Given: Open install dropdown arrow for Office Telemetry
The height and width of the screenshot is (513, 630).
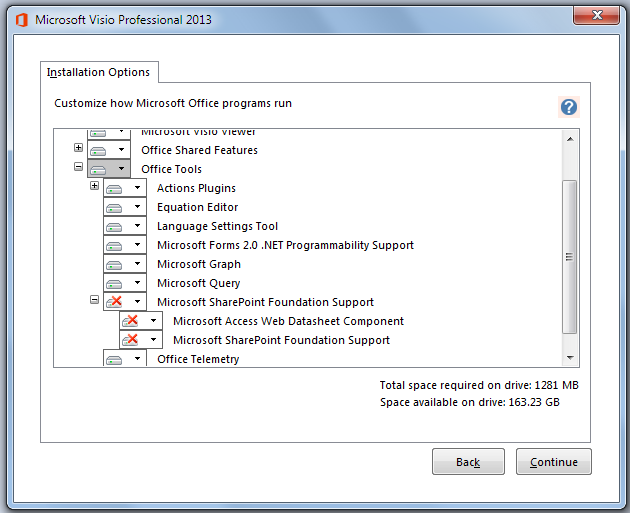Looking at the screenshot, I should (137, 359).
